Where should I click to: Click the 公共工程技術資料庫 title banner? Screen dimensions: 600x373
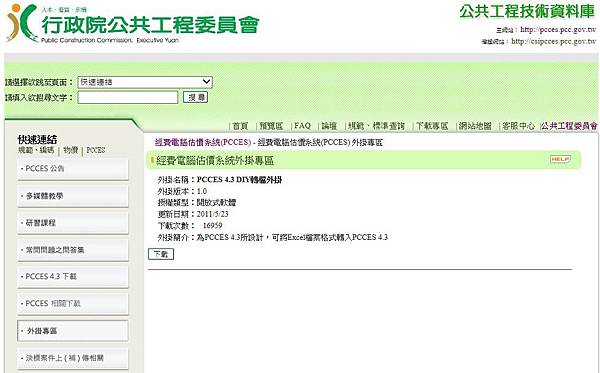tap(527, 11)
